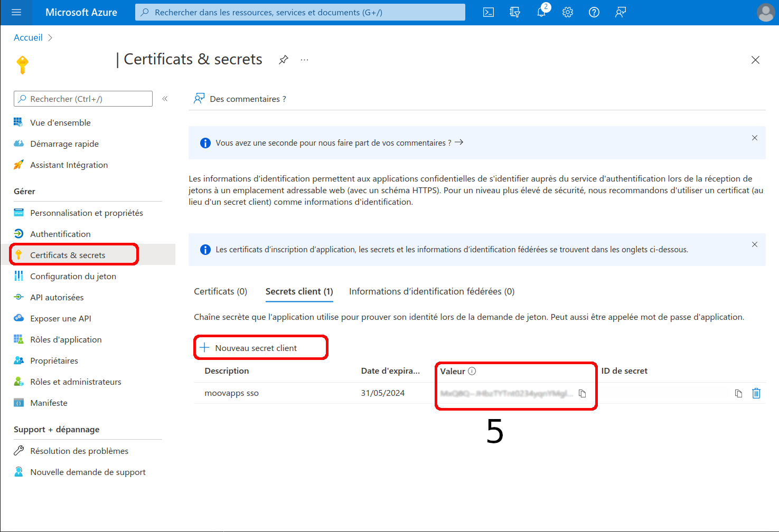Dismiss the certificates info banner
Viewport: 779px width, 532px height.
tap(755, 244)
